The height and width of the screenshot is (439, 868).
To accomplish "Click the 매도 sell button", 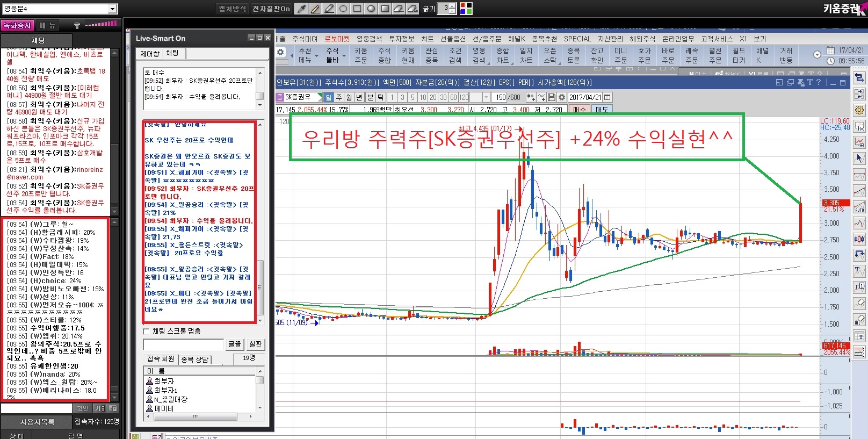I will click(602, 110).
